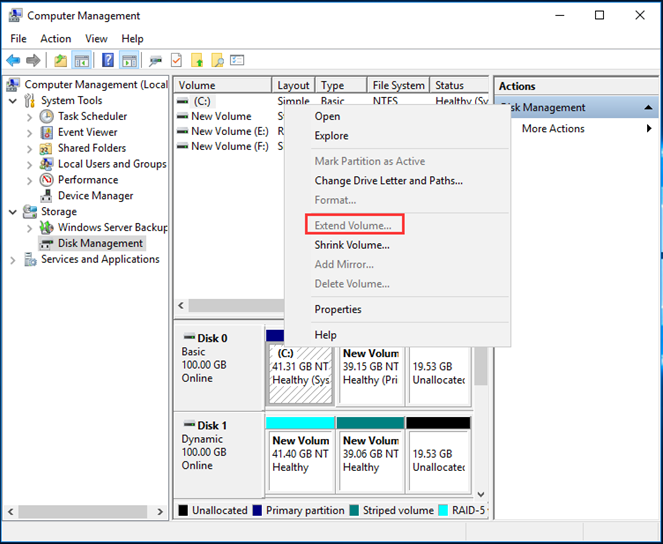
Task: Click the toolbar properties checklist icon
Action: [176, 60]
